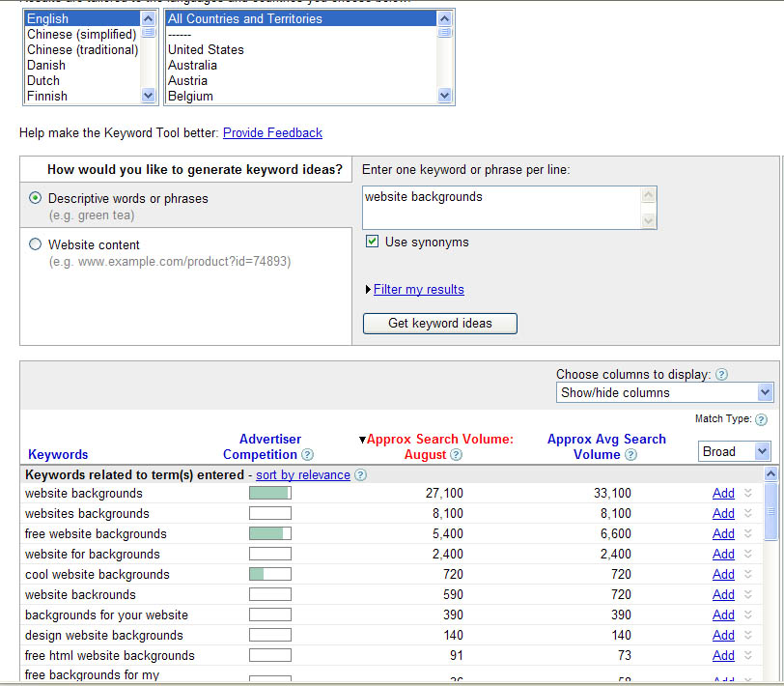Viewport: 784px width, 686px height.
Task: Click help icon beside Approx Search Volume August
Action: coord(457,455)
